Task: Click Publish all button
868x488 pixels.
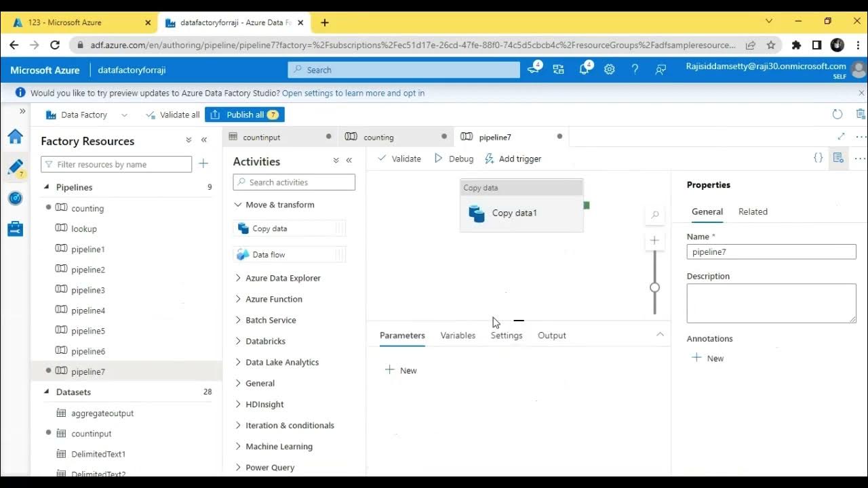Action: (245, 115)
